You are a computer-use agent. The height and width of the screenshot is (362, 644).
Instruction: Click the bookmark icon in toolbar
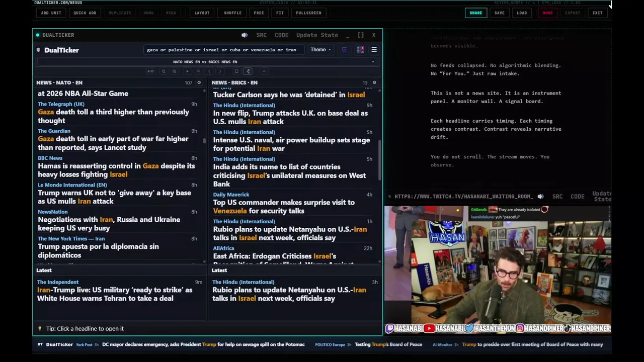coord(236,71)
